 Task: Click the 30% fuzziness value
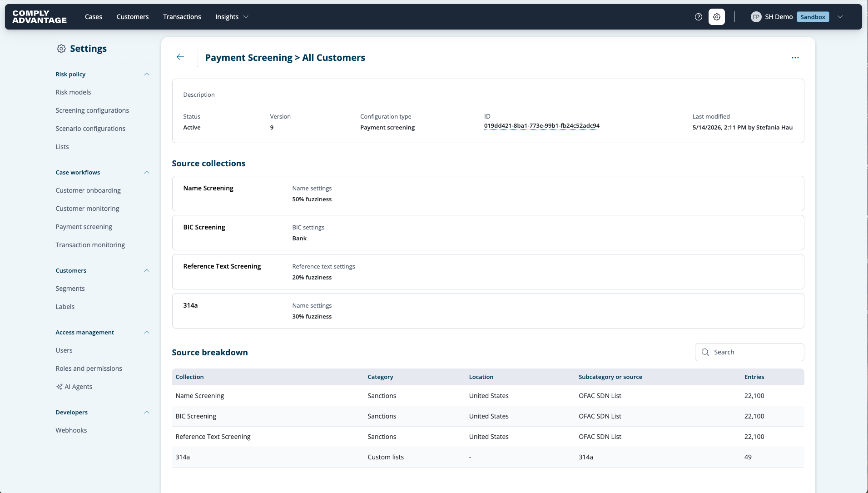[312, 317]
